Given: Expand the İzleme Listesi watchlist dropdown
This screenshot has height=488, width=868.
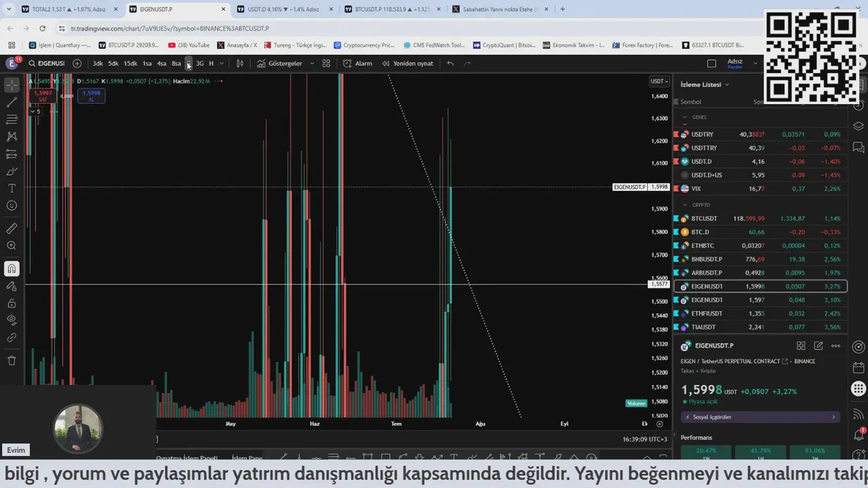Looking at the screenshot, I should [x=705, y=85].
